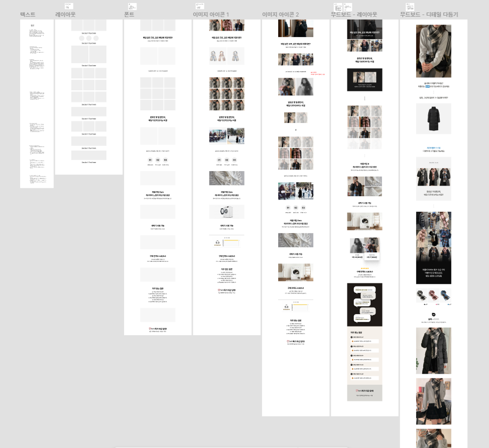Select the dark scarf collage in 디테일 다듬기

(x=433, y=248)
